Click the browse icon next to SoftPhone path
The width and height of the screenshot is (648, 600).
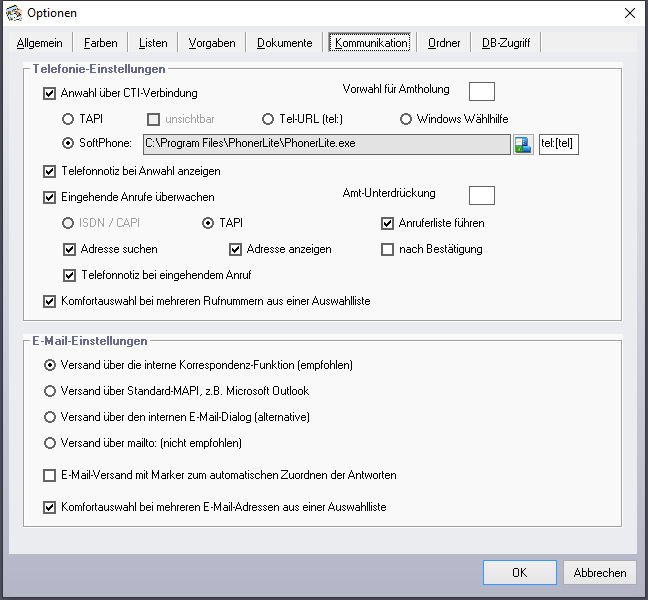click(x=523, y=144)
